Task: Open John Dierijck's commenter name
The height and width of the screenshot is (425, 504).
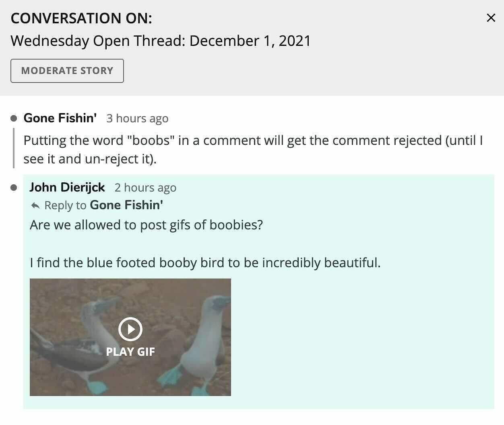Action: click(67, 187)
